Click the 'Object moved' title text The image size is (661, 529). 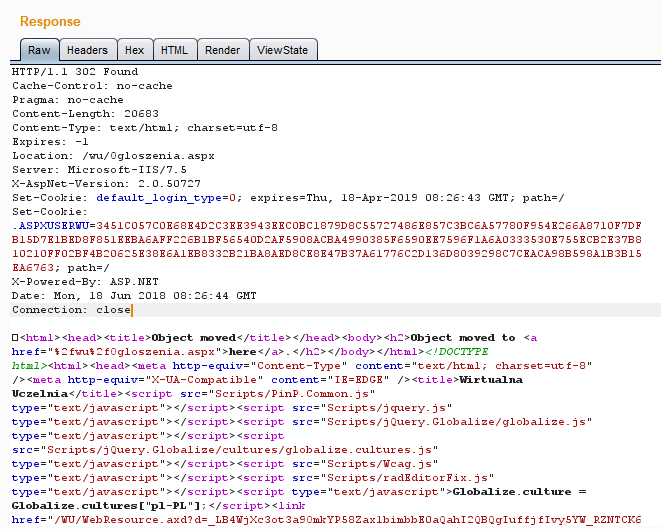coord(193,338)
